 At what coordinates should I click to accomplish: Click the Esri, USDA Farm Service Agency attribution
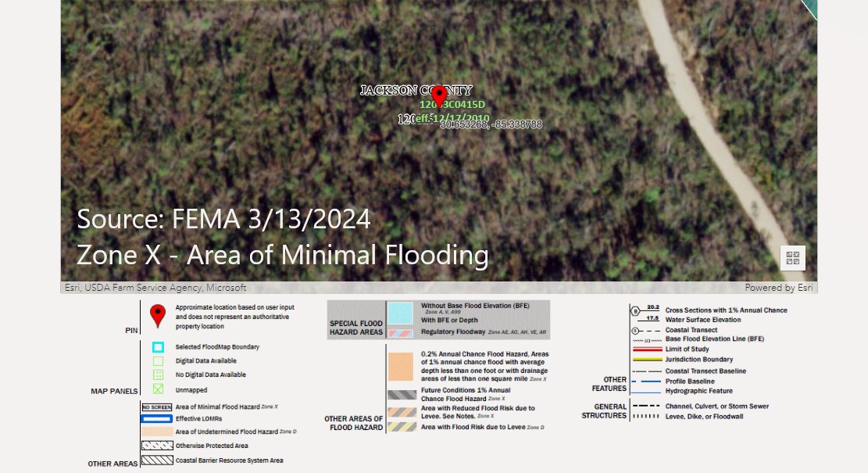155,288
